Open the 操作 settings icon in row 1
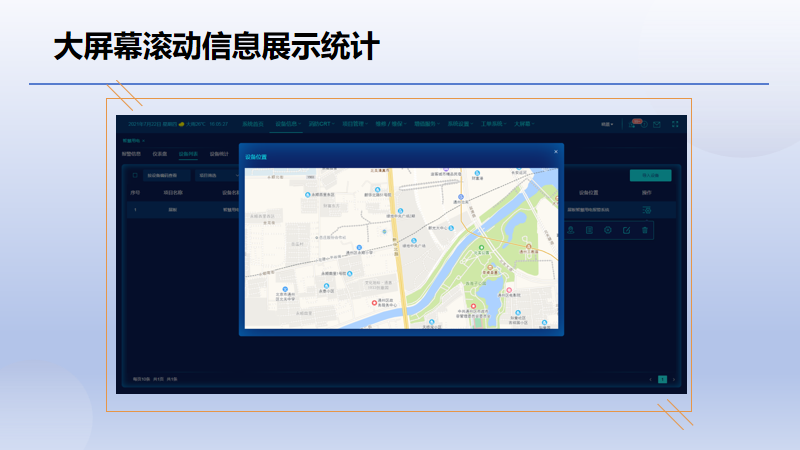Viewport: 800px width, 450px height. (646, 210)
